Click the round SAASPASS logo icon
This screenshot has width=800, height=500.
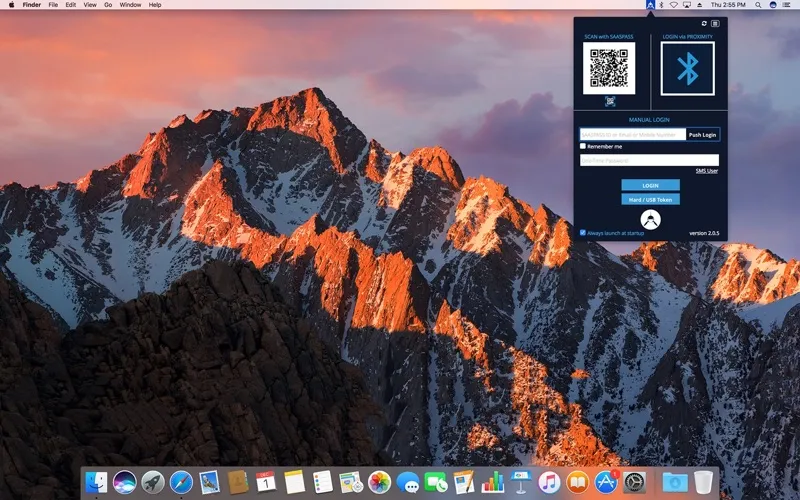pos(650,221)
